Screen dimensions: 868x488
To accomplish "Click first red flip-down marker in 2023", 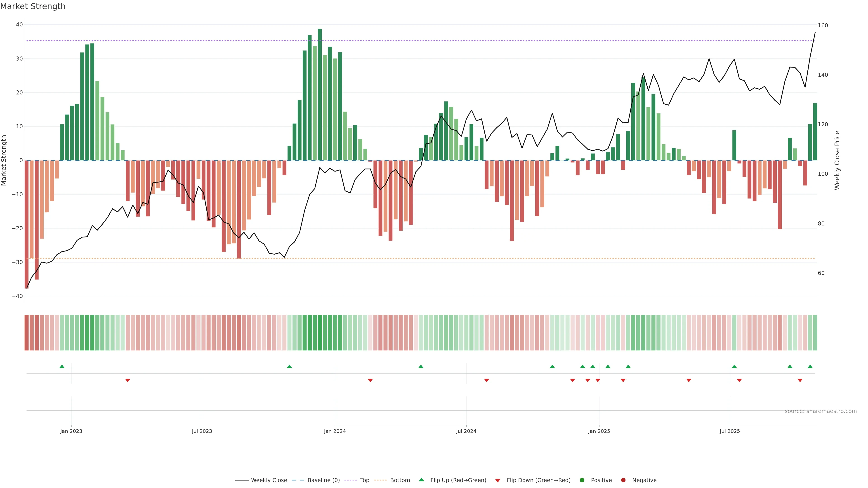I will point(128,380).
